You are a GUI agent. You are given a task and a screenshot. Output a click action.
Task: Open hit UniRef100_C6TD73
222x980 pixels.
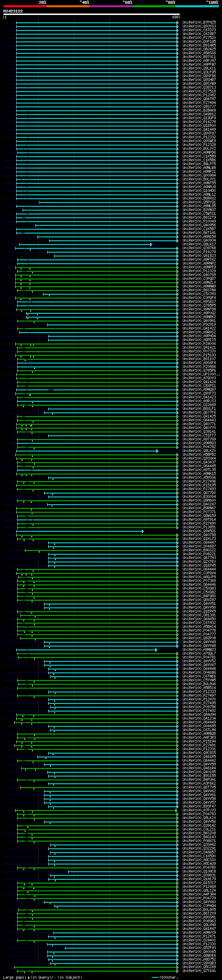point(199,30)
